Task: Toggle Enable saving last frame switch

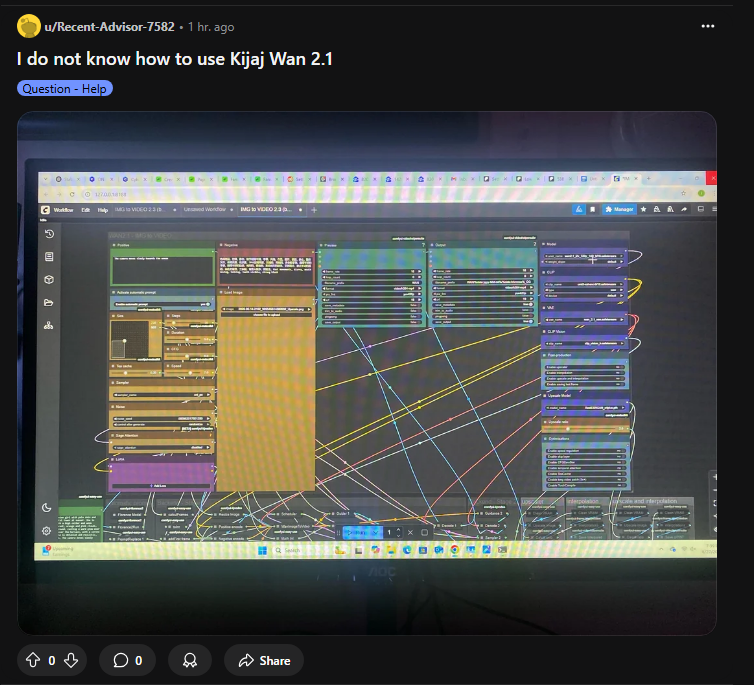Action: pyautogui.click(x=585, y=384)
